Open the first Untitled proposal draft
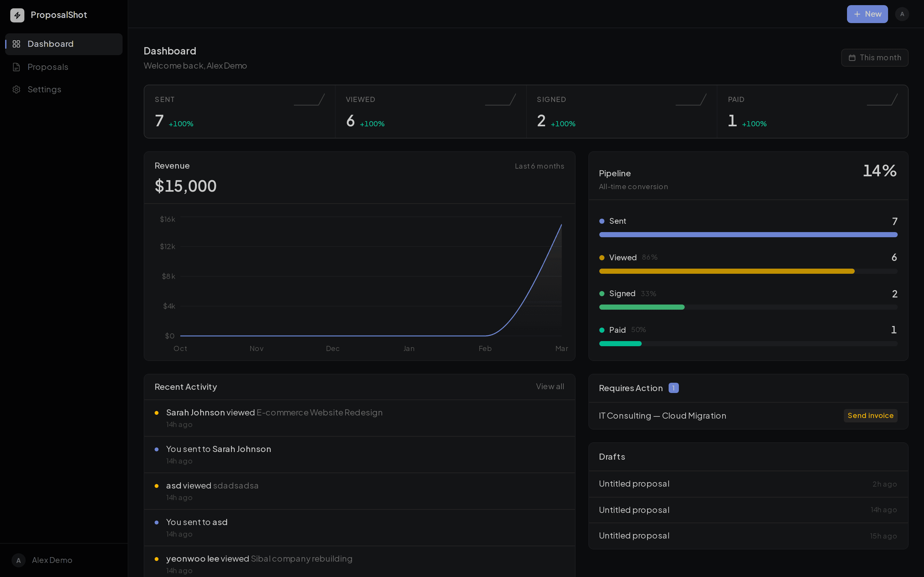 click(634, 483)
